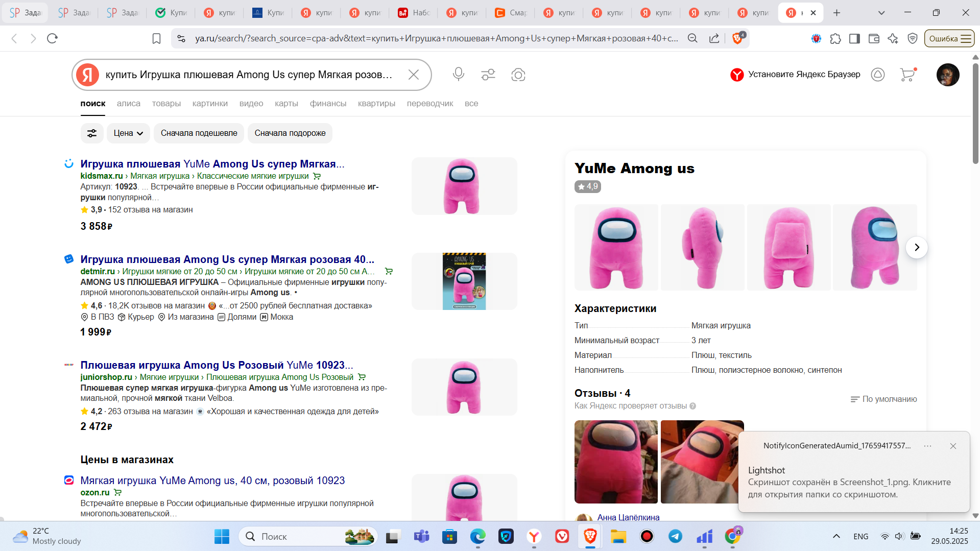Click the 4,9 rating badge
The height and width of the screenshot is (551, 980).
click(587, 186)
